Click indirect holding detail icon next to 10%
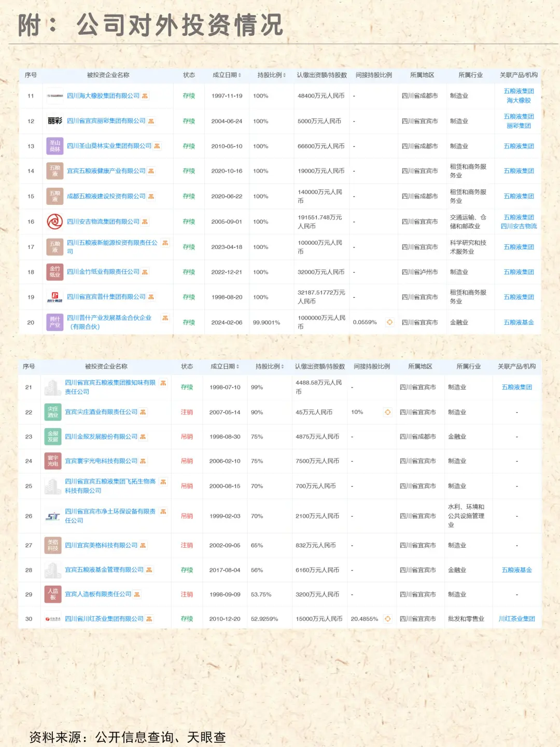 (387, 412)
